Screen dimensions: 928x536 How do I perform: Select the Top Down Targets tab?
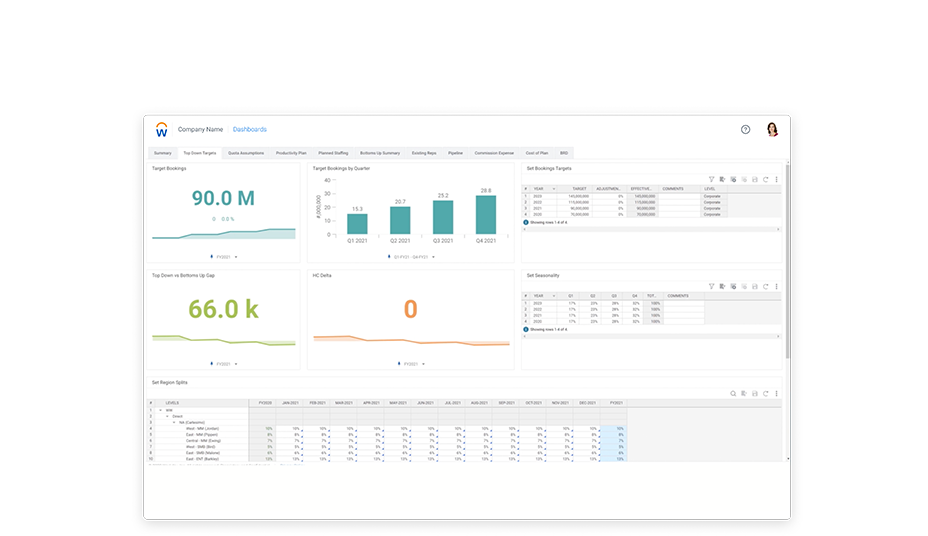point(199,153)
